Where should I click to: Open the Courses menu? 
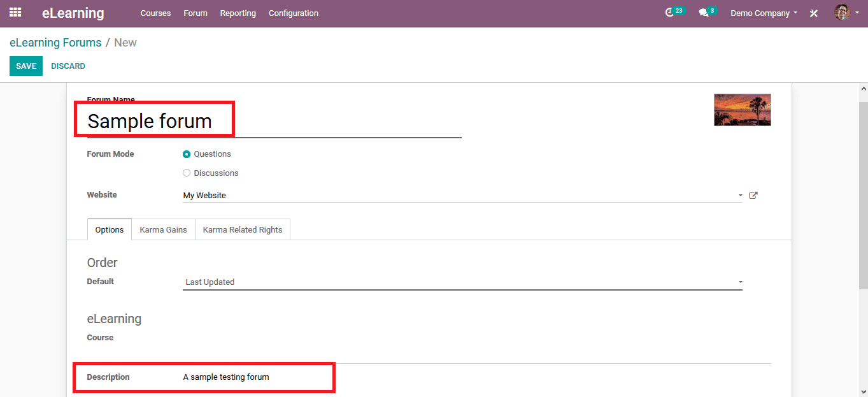click(155, 13)
